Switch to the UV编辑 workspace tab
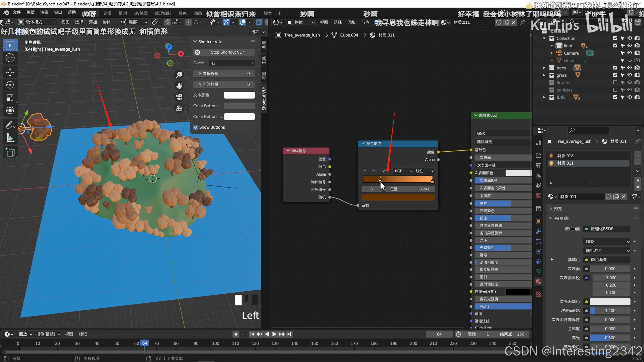Screen dimensions: 644x362 pyautogui.click(x=141, y=13)
